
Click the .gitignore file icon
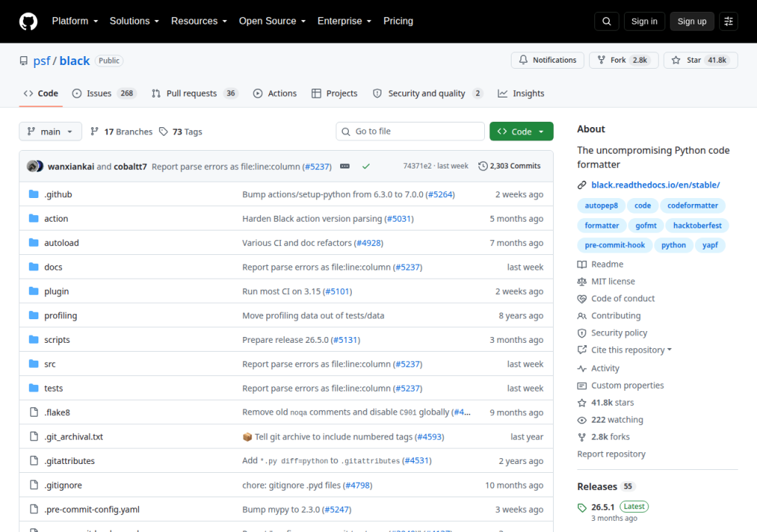tap(34, 485)
